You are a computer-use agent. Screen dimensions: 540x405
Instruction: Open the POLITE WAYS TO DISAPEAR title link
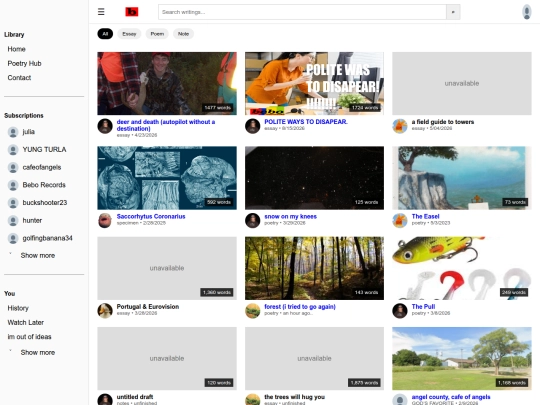tap(306, 122)
